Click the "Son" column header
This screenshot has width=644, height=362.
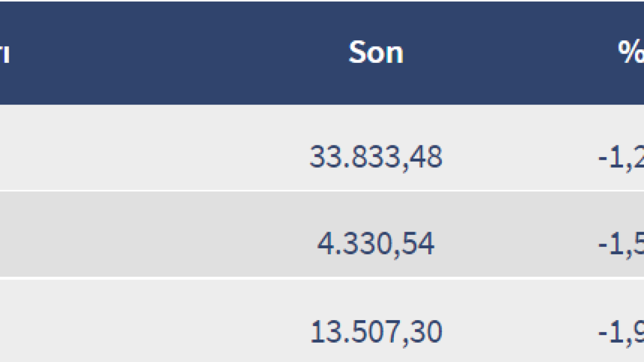[x=376, y=53]
